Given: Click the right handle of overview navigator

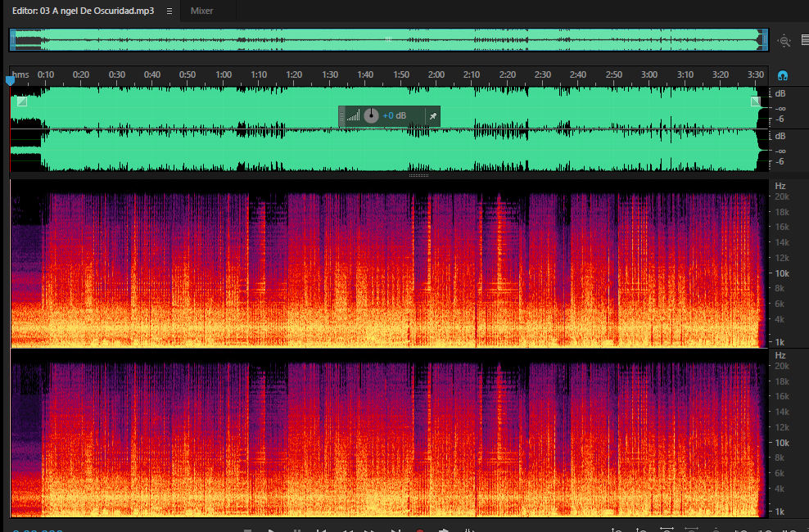Looking at the screenshot, I should [765, 39].
